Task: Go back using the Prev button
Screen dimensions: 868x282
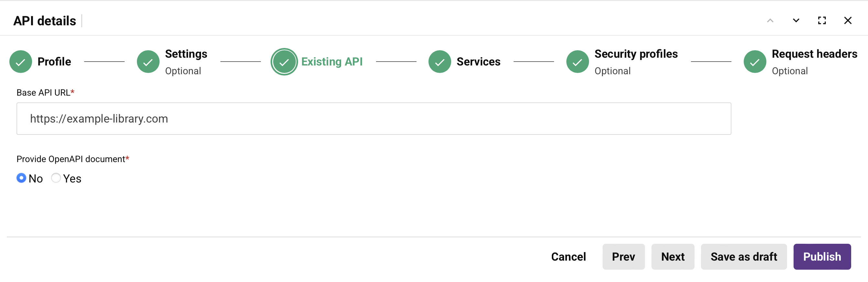Action: [624, 257]
